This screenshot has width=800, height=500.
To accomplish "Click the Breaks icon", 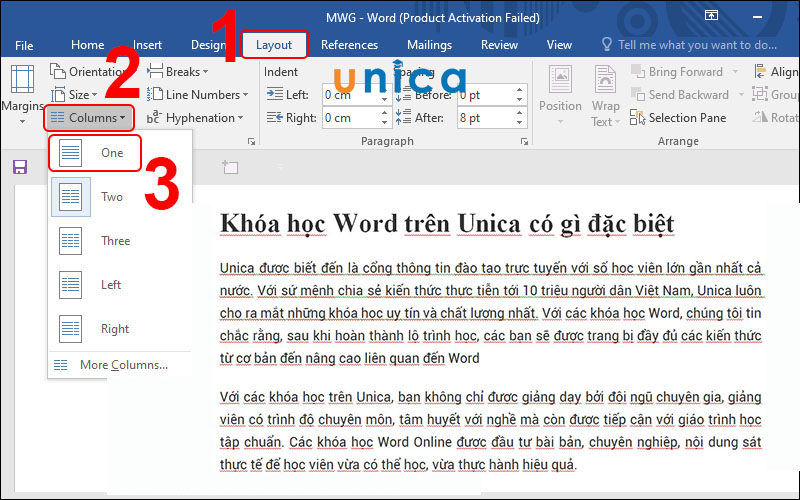I will point(155,71).
